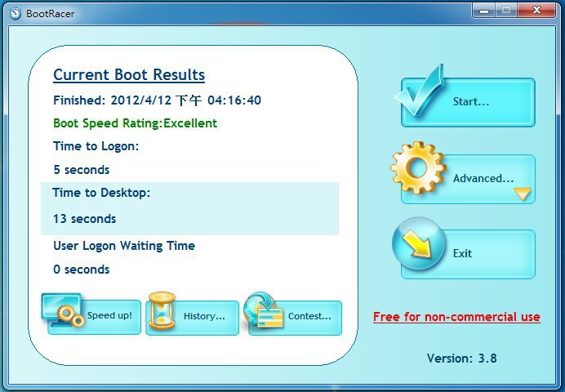
Task: Expand the Advanced dropdown triangle
Action: point(522,194)
